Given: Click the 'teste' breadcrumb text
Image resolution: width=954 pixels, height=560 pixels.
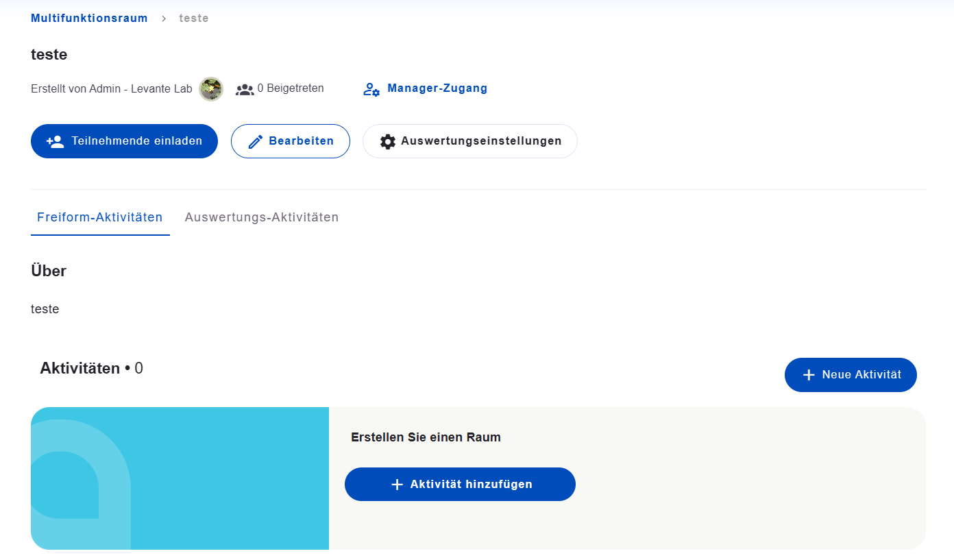Looking at the screenshot, I should click(x=194, y=19).
